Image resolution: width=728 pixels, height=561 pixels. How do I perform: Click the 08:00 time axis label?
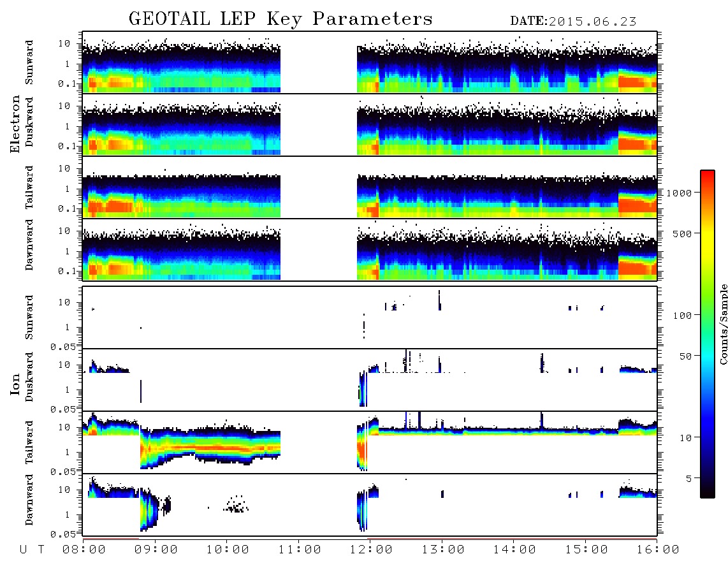coord(84,550)
